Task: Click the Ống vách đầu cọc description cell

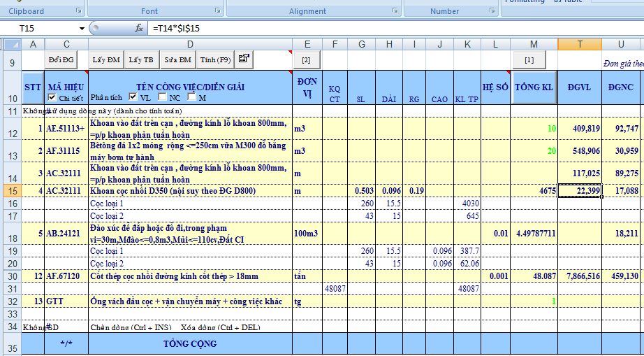Action: 190,301
